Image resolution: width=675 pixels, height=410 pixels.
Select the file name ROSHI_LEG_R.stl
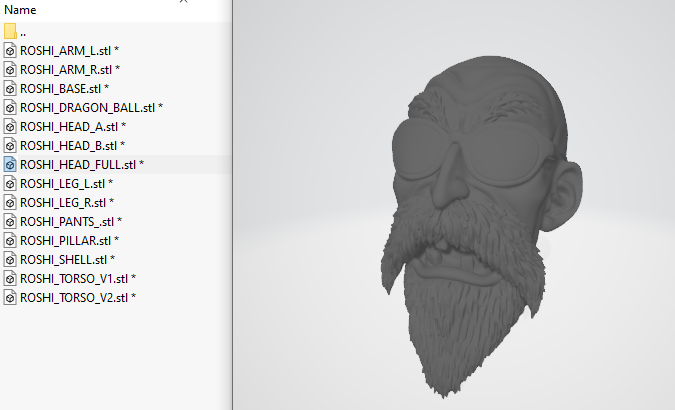coord(67,202)
